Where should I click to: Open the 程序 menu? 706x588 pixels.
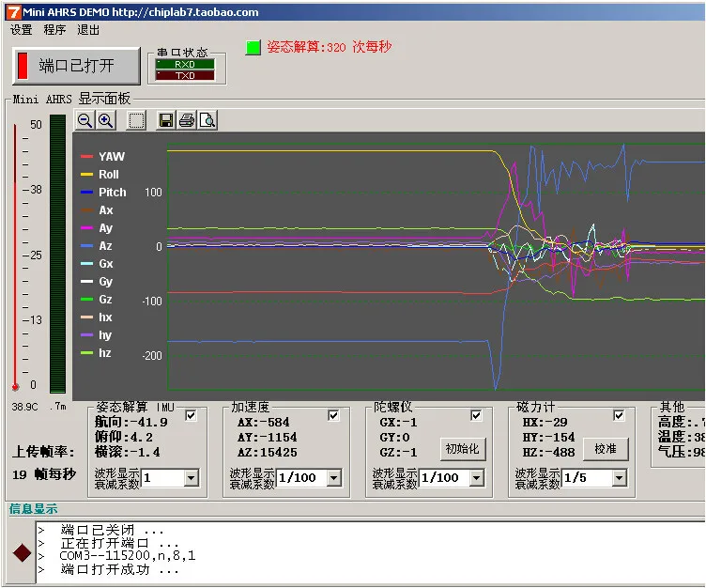tap(54, 30)
